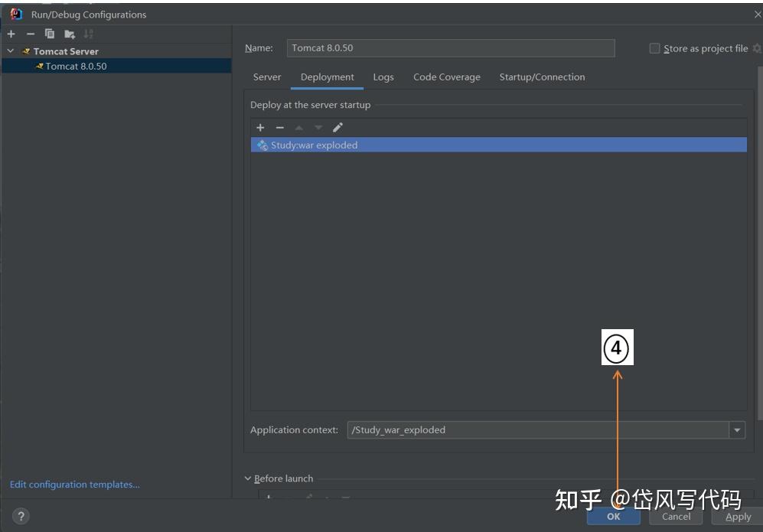
Task: Remove the Study:war exploded artifact
Action: click(x=280, y=128)
